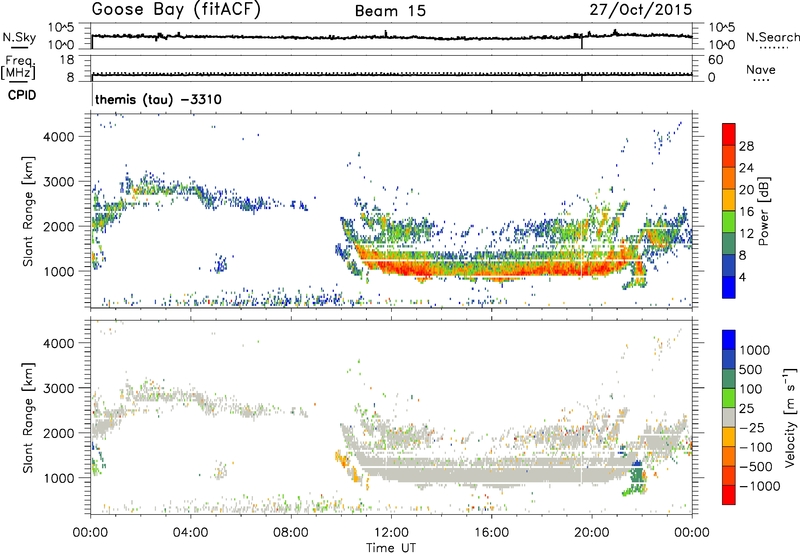Click the 'Time UT' axis title
The width and height of the screenshot is (800, 554).
391,547
